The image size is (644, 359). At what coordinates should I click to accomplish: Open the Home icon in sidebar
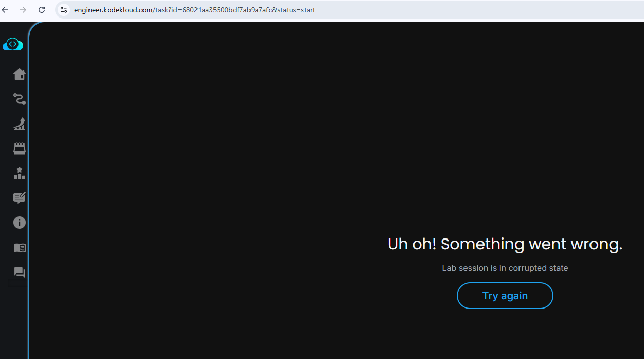pyautogui.click(x=20, y=74)
